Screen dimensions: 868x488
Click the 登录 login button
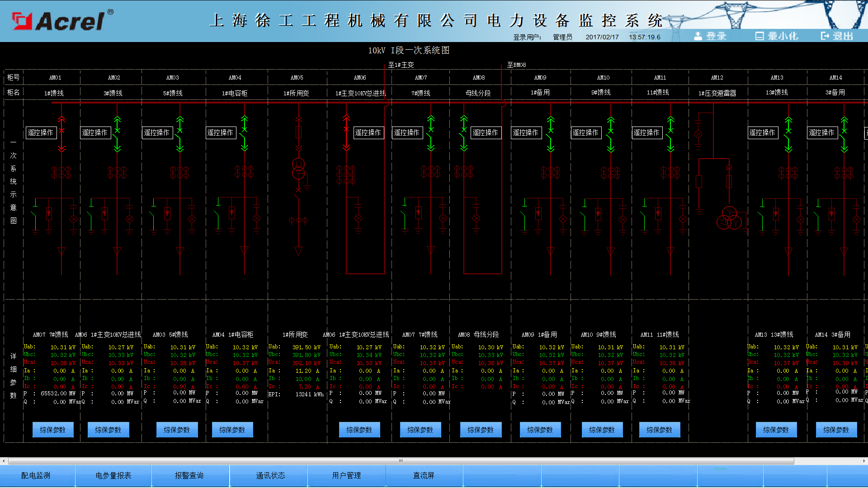point(710,36)
